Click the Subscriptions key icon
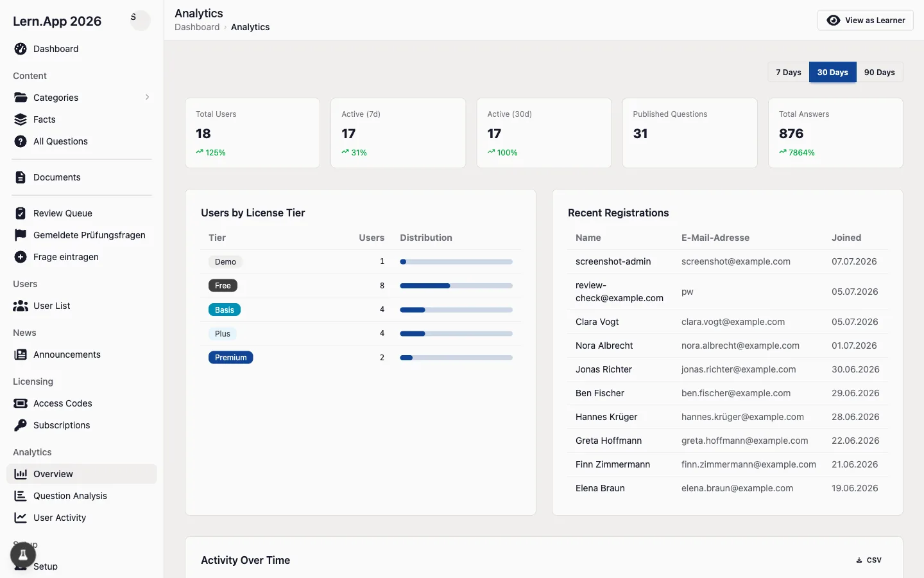This screenshot has width=924, height=578. pos(21,425)
